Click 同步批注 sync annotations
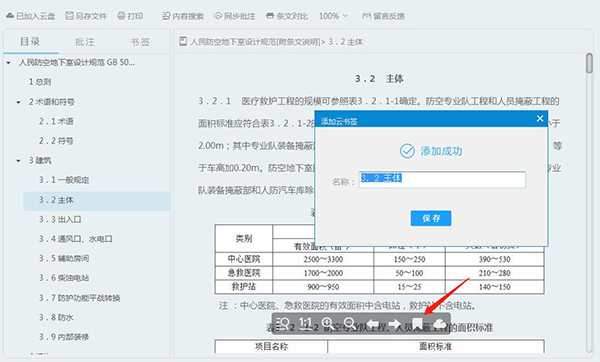The width and height of the screenshot is (600, 362). pos(235,16)
